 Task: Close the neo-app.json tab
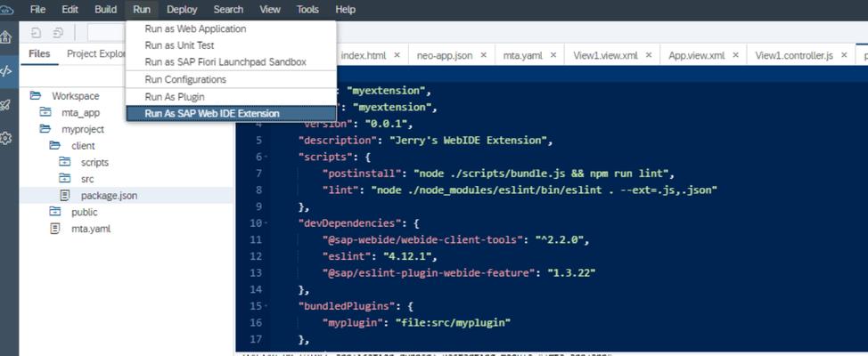(483, 55)
